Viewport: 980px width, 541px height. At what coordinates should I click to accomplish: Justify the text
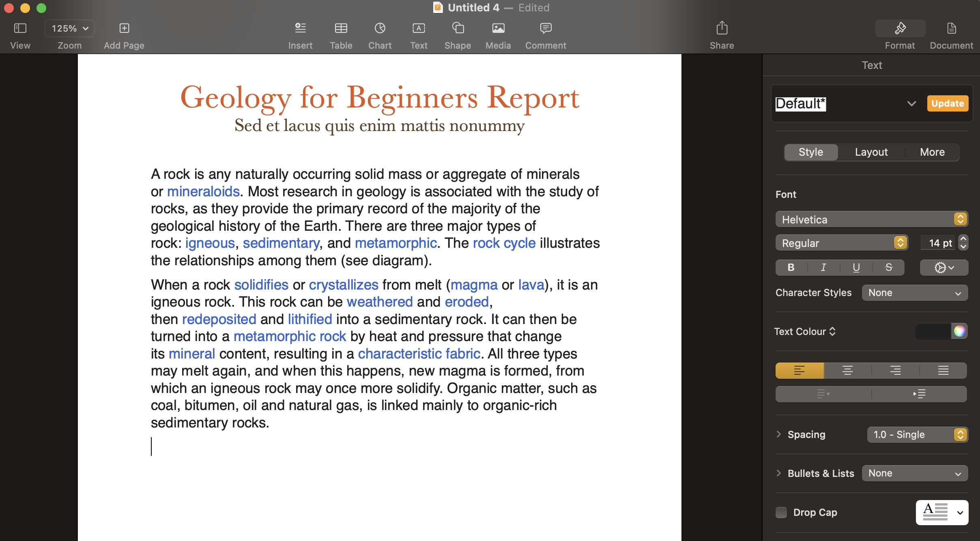click(943, 371)
